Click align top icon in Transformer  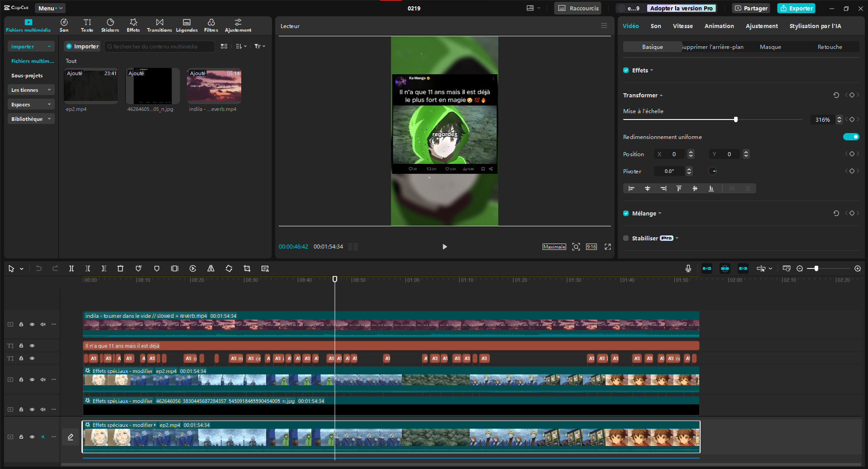point(679,188)
